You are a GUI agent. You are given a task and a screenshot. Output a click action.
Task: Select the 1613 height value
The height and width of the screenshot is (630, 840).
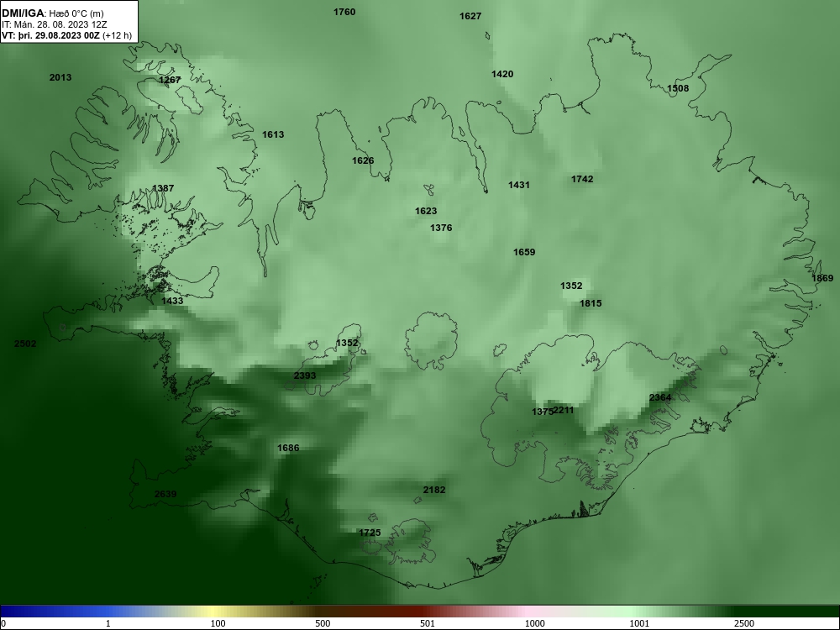(273, 134)
